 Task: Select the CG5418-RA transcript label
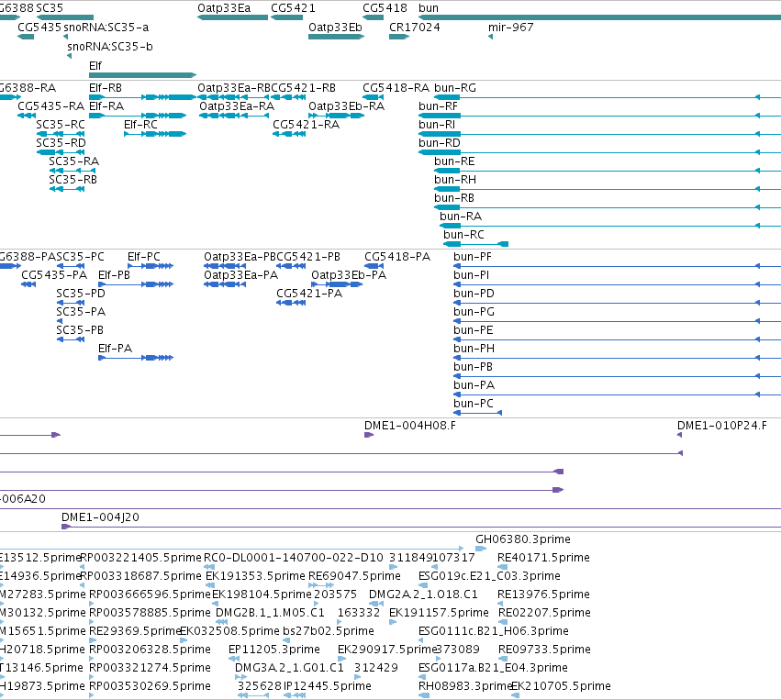point(396,88)
